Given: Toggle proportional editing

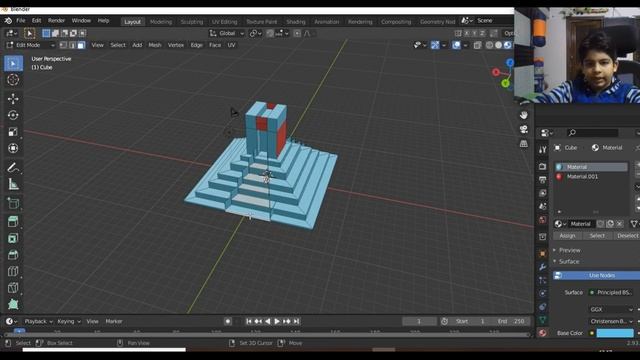Looking at the screenshot, I should pos(297,33).
